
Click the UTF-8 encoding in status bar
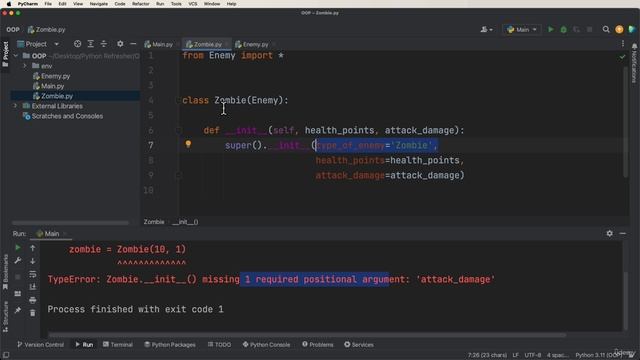[x=533, y=355]
